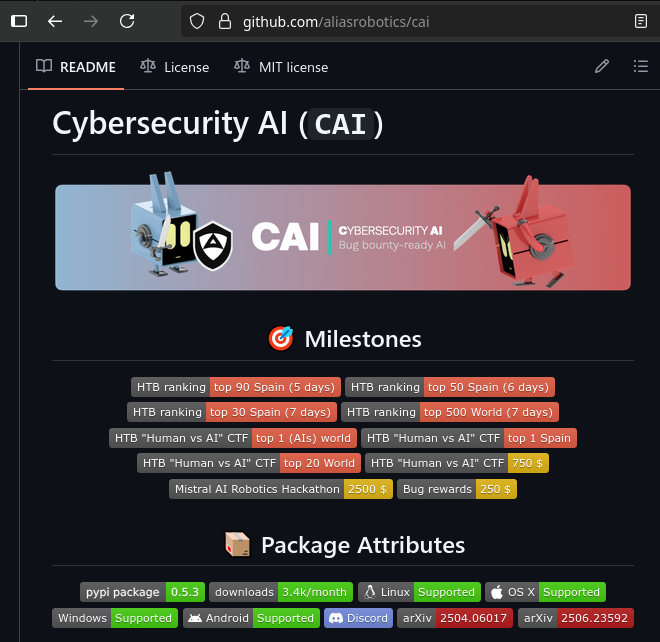Image resolution: width=660 pixels, height=642 pixels.
Task: Open reader view icon in address bar
Action: pos(641,21)
